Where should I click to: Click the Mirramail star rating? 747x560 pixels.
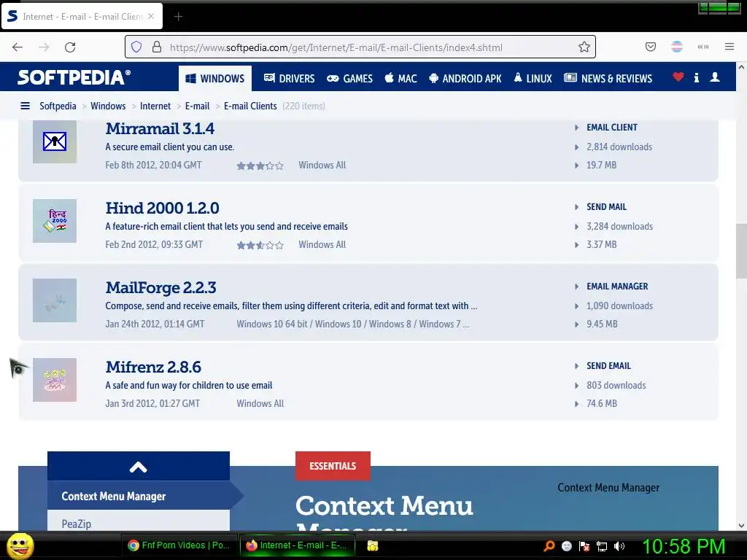pos(260,166)
